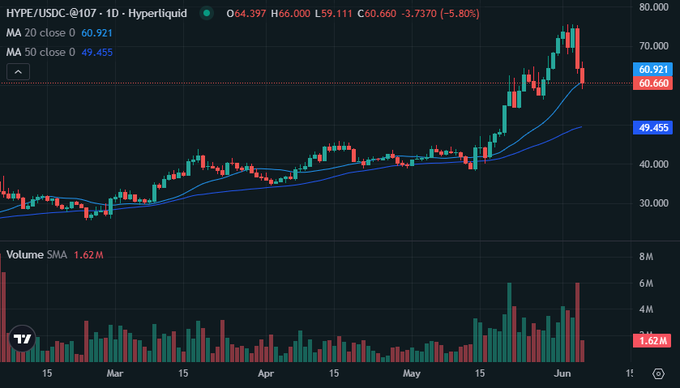Click the 49.455 MA 50 price label
The image size is (680, 388).
pyautogui.click(x=653, y=128)
